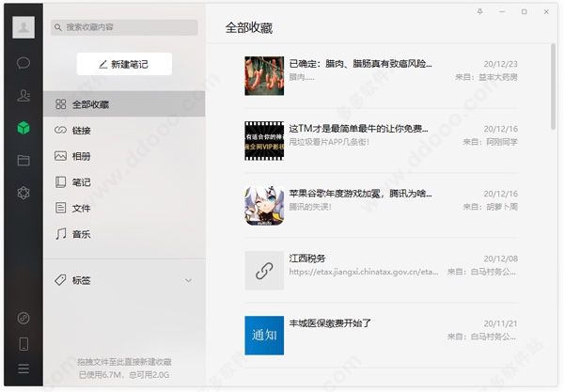Image resolution: width=564 pixels, height=392 pixels.
Task: Open 这TM才是最简单最牛的 favorite title
Action: pyautogui.click(x=359, y=129)
